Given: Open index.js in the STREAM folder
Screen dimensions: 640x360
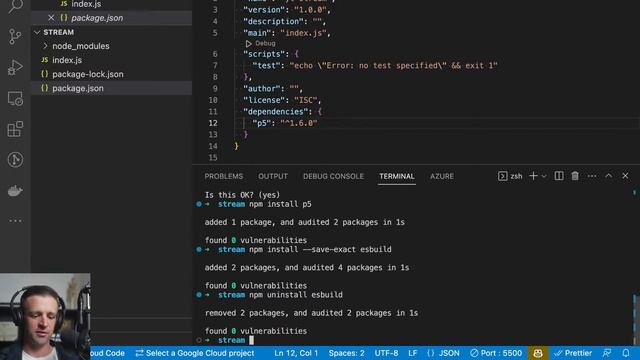Looking at the screenshot, I should [x=111, y=60].
